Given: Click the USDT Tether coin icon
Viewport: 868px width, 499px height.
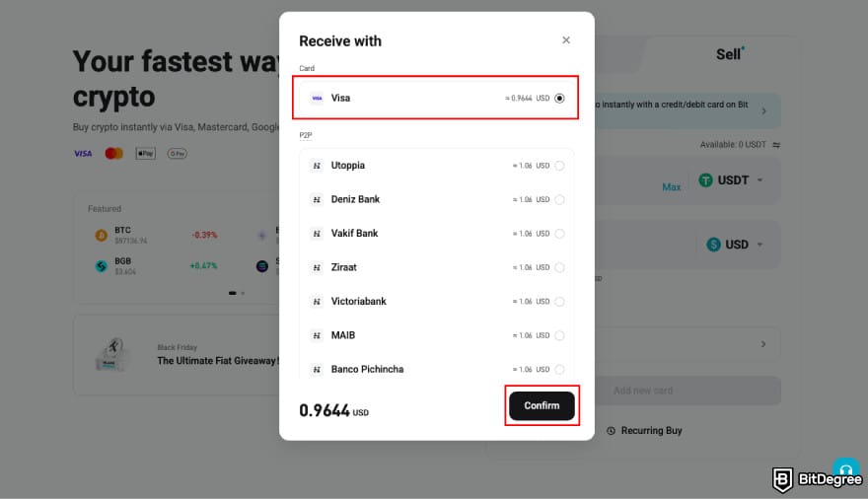Looking at the screenshot, I should tap(705, 180).
